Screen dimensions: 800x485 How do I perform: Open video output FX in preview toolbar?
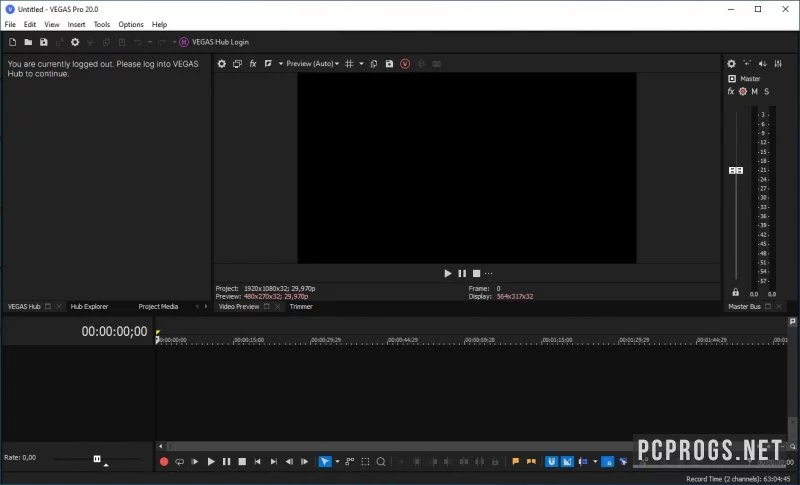[x=253, y=64]
